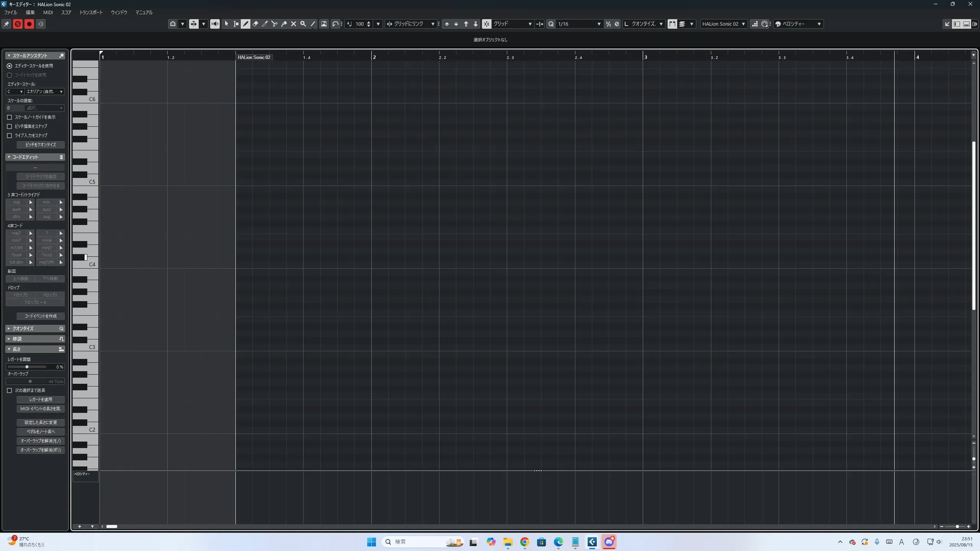The image size is (980, 551).
Task: Select the Zoom magnifier tool
Action: [x=303, y=24]
